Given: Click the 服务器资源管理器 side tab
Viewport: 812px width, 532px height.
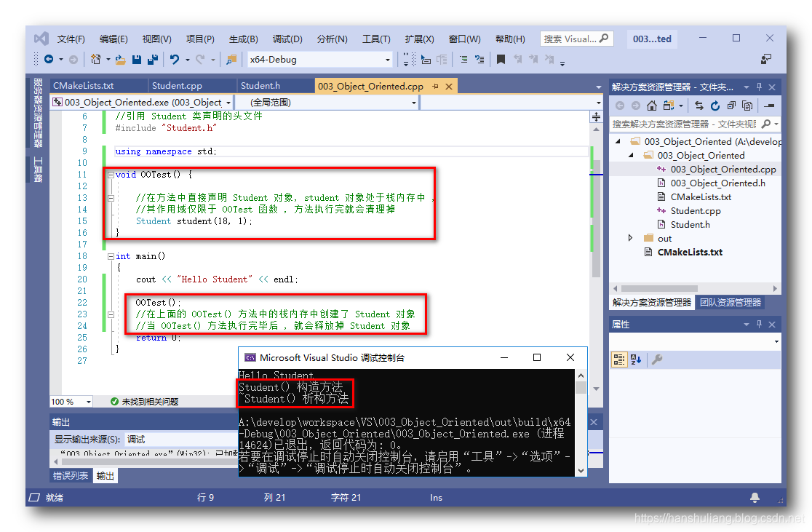Looking at the screenshot, I should 38,112.
